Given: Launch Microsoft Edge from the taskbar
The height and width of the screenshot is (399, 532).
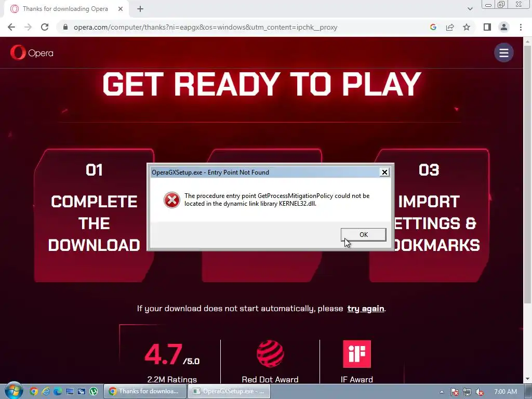Looking at the screenshot, I should pyautogui.click(x=58, y=391).
